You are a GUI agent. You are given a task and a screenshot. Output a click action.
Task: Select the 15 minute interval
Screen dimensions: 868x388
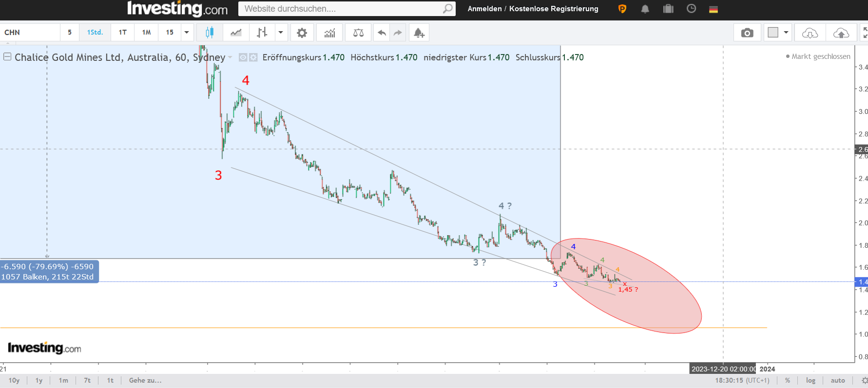click(170, 33)
